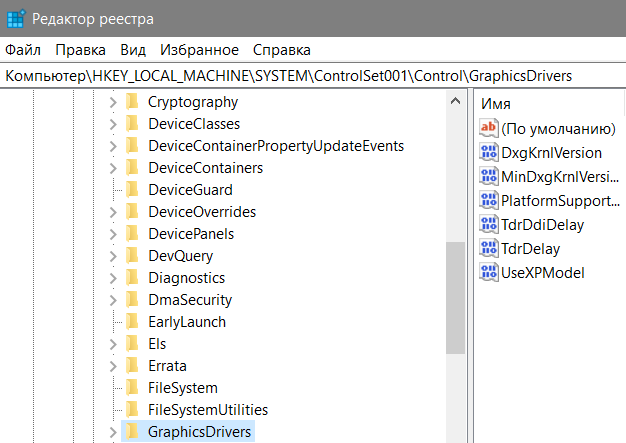Open the Избранное menu
The width and height of the screenshot is (626, 443).
(x=199, y=50)
